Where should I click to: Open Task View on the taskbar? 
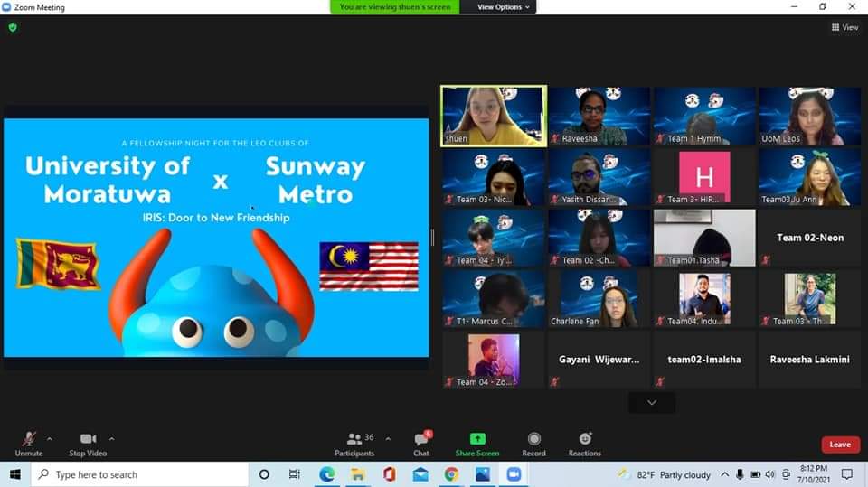[x=295, y=474]
